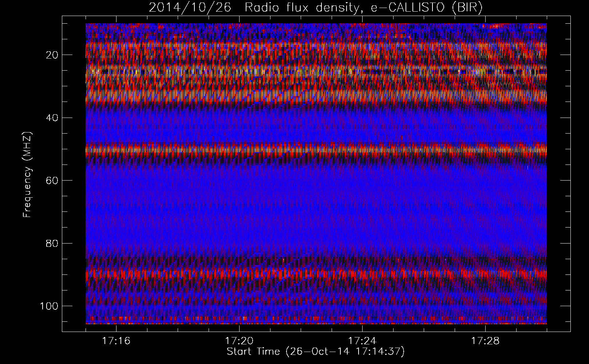Click the 17:16 time tick label

point(116,341)
